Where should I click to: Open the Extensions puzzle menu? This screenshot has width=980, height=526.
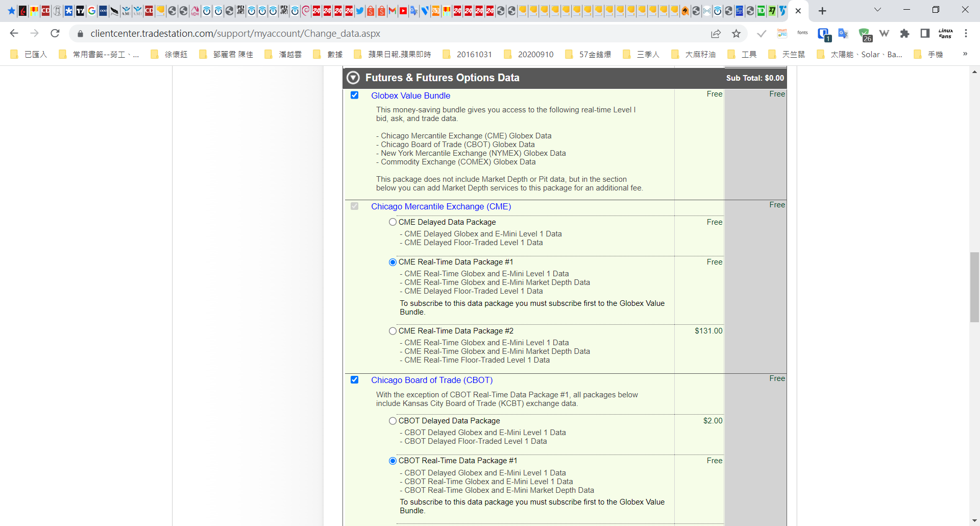pos(904,34)
